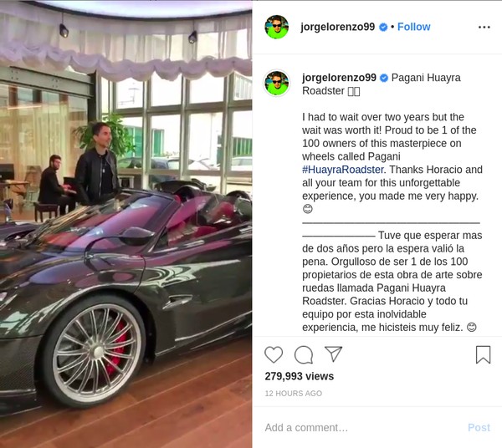502x448 pixels.
Task: Open jorgelorenzo99 username in header
Action: (x=338, y=27)
